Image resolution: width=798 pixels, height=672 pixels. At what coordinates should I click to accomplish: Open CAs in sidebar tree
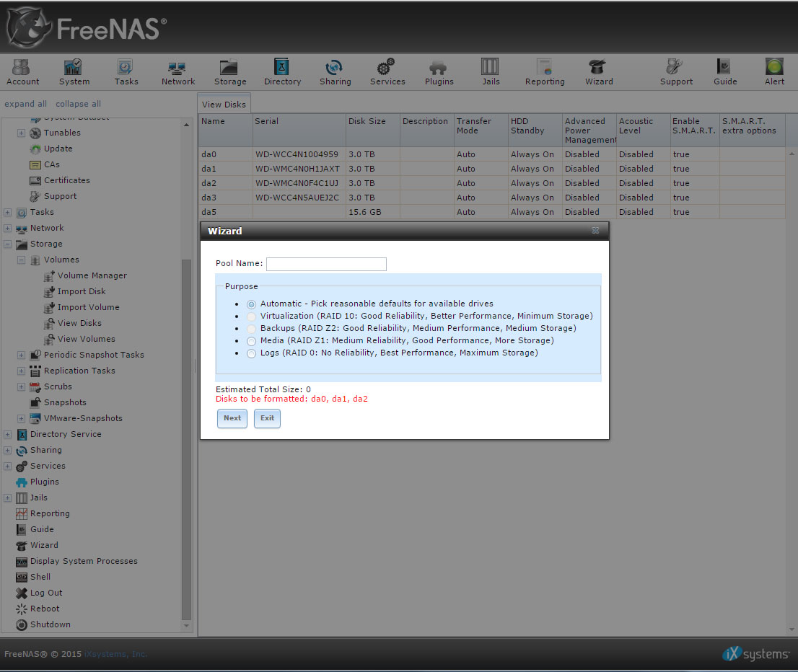point(51,164)
